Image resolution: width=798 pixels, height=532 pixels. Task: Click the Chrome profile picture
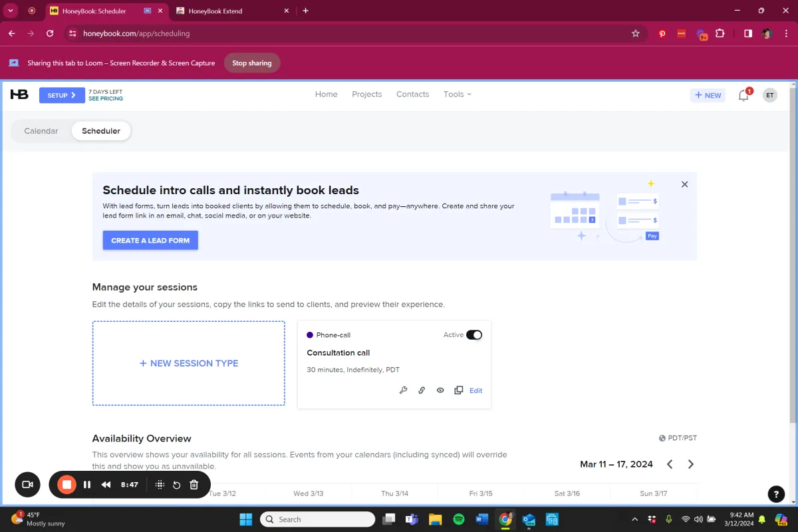(x=767, y=33)
